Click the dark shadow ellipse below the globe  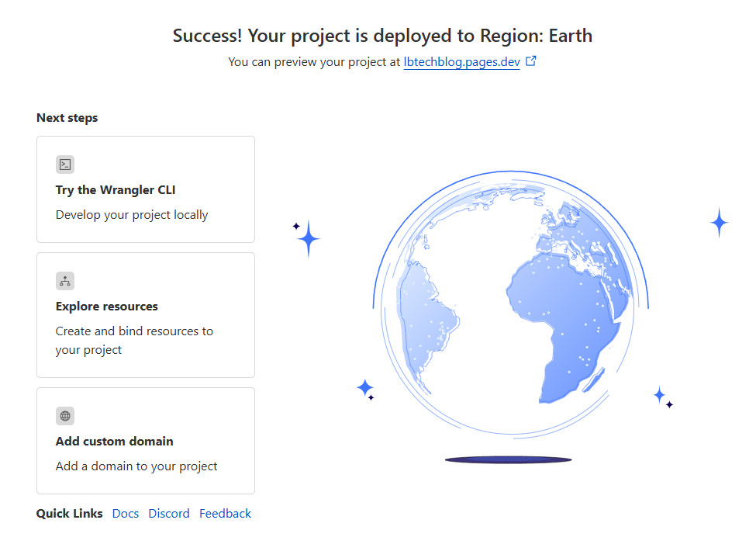tap(508, 460)
